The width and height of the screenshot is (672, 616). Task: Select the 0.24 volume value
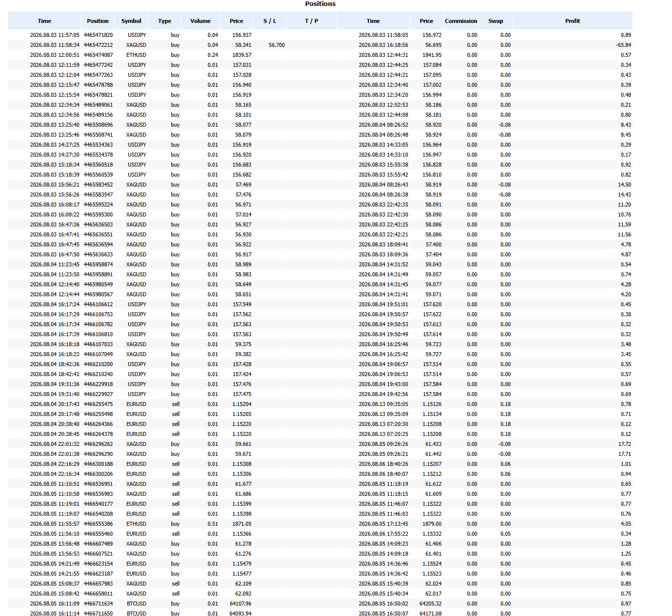[x=213, y=55]
